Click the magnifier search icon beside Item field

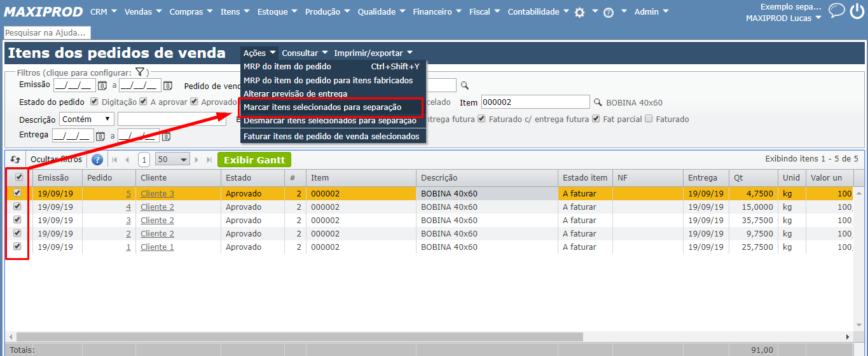click(x=598, y=102)
